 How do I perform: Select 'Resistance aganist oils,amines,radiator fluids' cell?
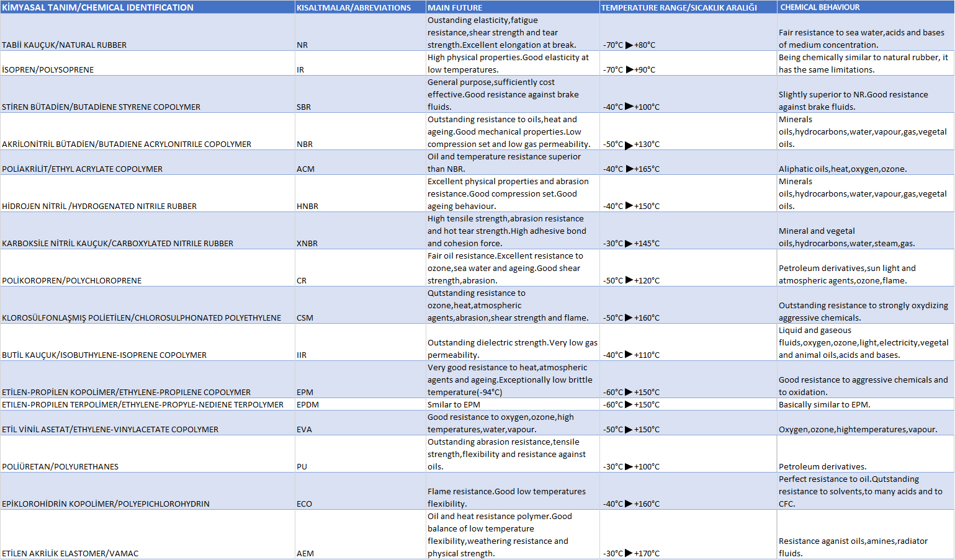pyautogui.click(x=866, y=535)
